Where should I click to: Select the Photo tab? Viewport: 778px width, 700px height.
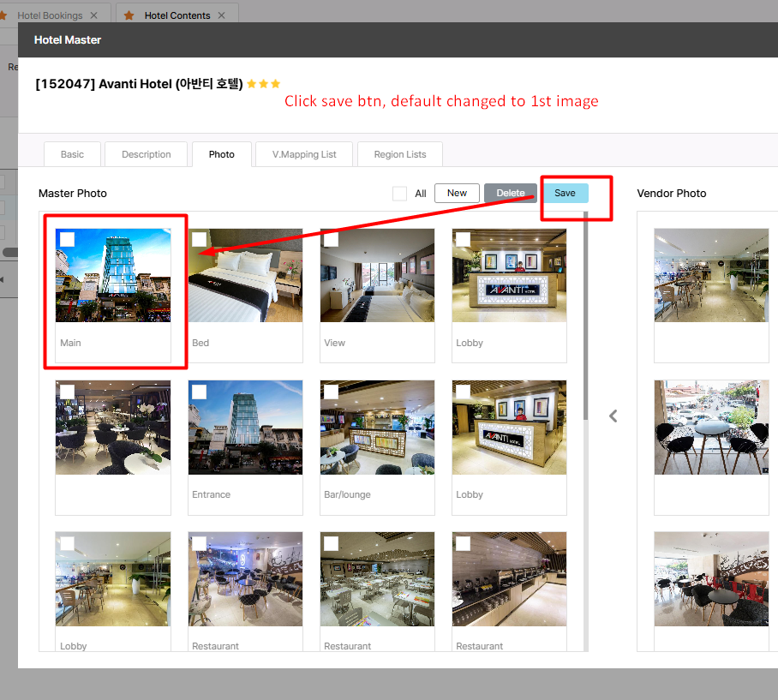(x=222, y=154)
